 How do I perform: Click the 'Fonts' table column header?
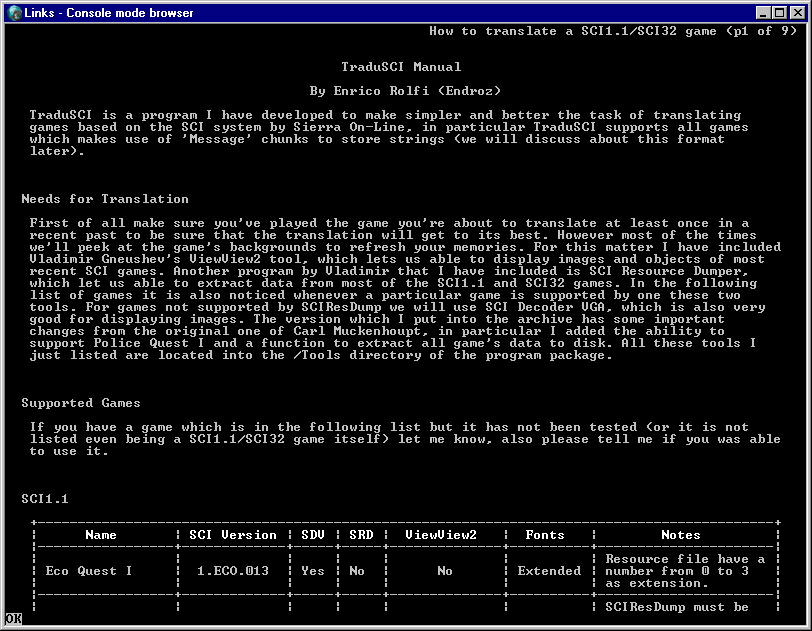tap(545, 535)
